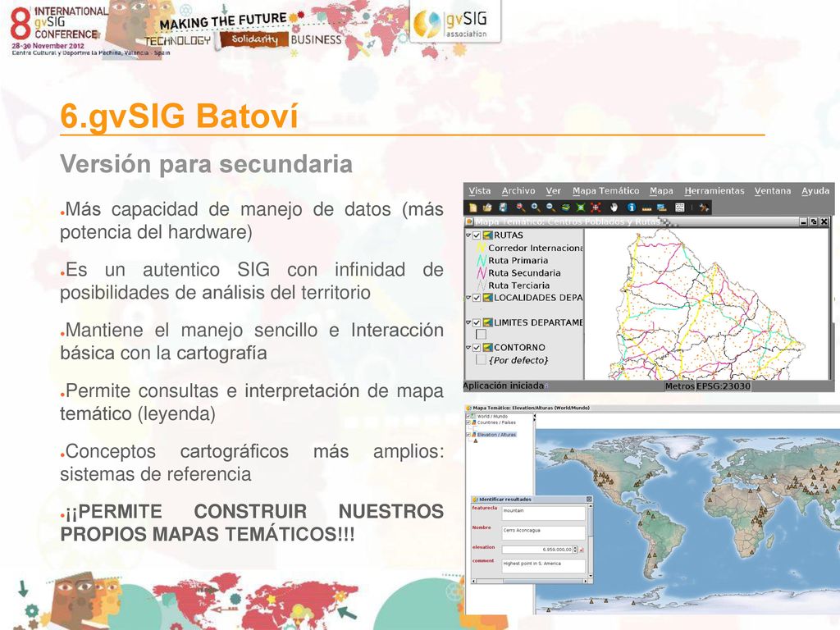Click the elevation value field
Screen dimensions: 840x630
click(x=537, y=550)
